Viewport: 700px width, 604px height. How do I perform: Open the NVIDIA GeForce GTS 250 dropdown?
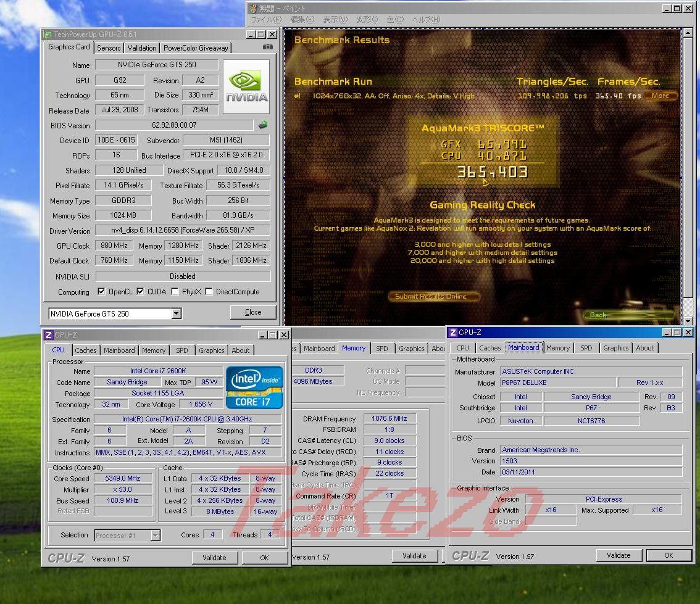[177, 313]
